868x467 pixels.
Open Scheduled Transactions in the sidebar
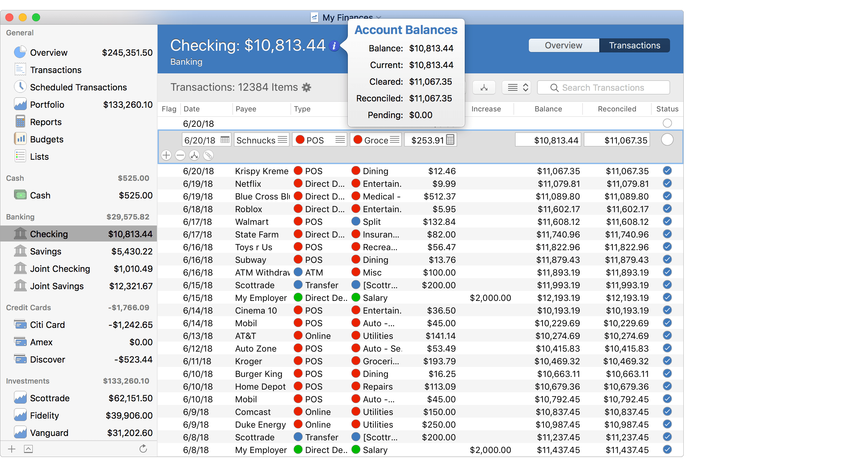(78, 87)
